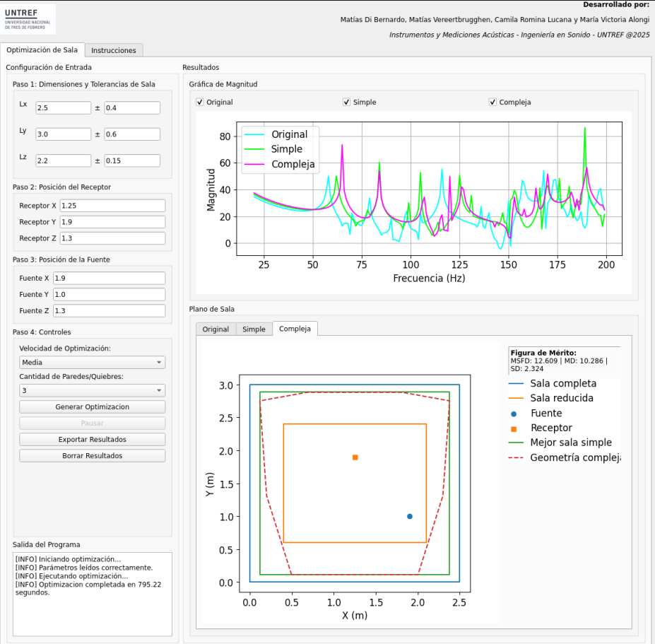Screen dimensions: 655x644
Task: Click 'Mejor sala simple' in the plan legend
Action: click(x=571, y=442)
